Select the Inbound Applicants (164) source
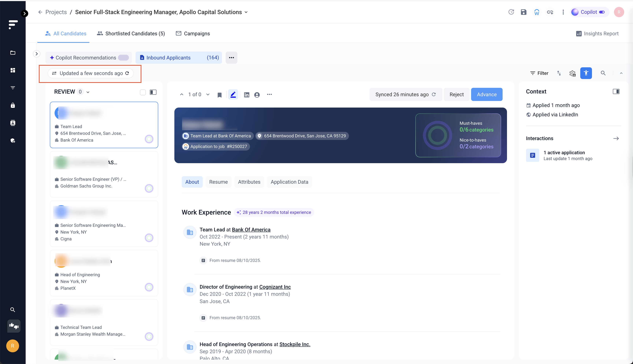Image resolution: width=633 pixels, height=364 pixels. [179, 58]
